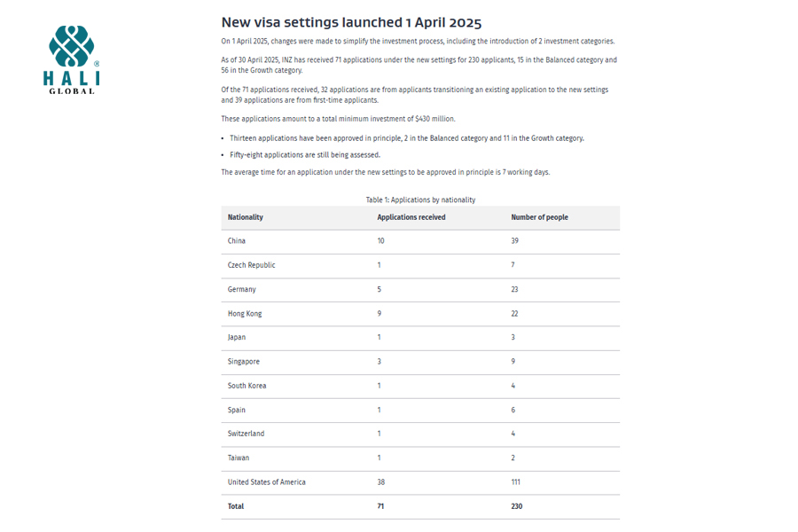This screenshot has width=798, height=532.
Task: Click the Table 1 caption text
Action: point(420,199)
